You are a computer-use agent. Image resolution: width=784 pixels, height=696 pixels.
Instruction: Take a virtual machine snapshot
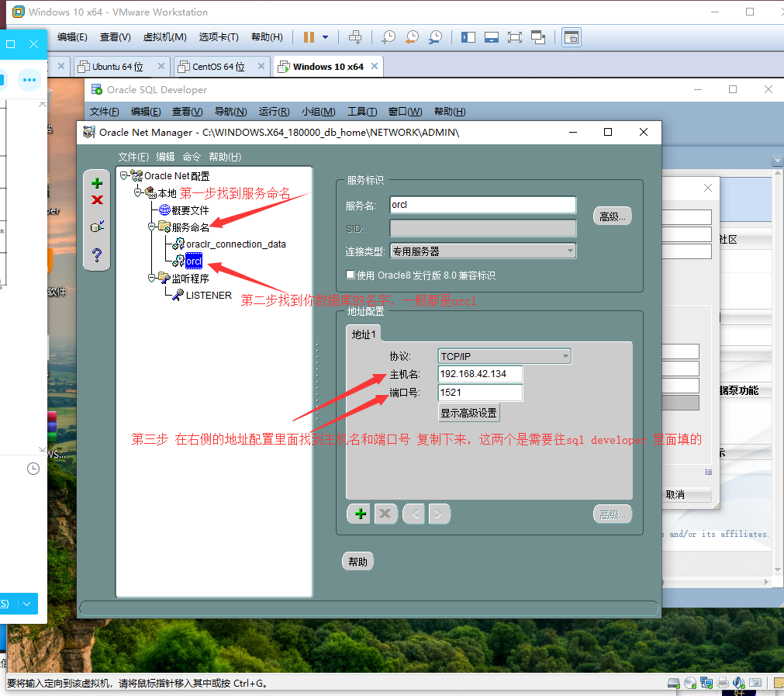pos(387,36)
